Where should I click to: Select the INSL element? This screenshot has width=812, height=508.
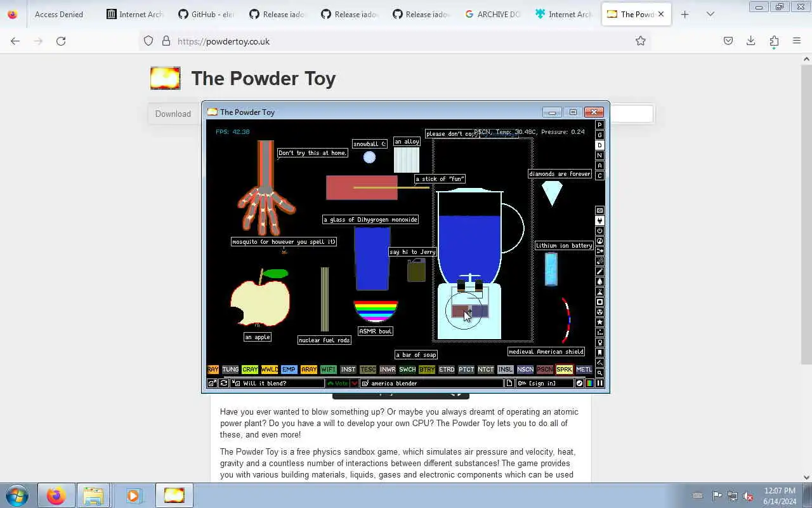click(x=505, y=370)
